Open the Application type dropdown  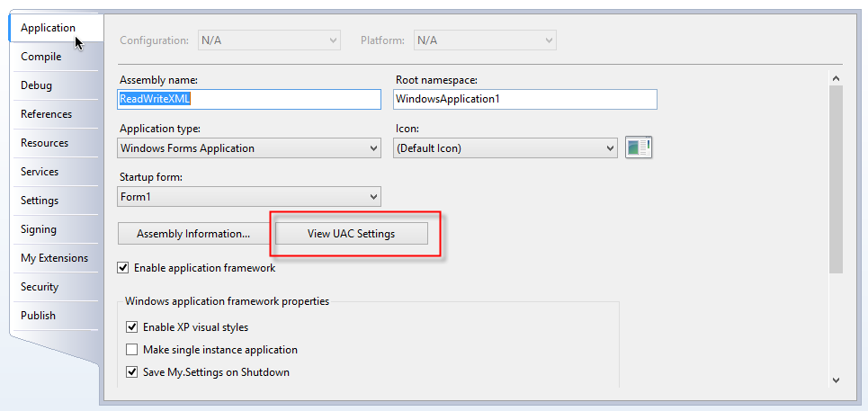pyautogui.click(x=249, y=148)
